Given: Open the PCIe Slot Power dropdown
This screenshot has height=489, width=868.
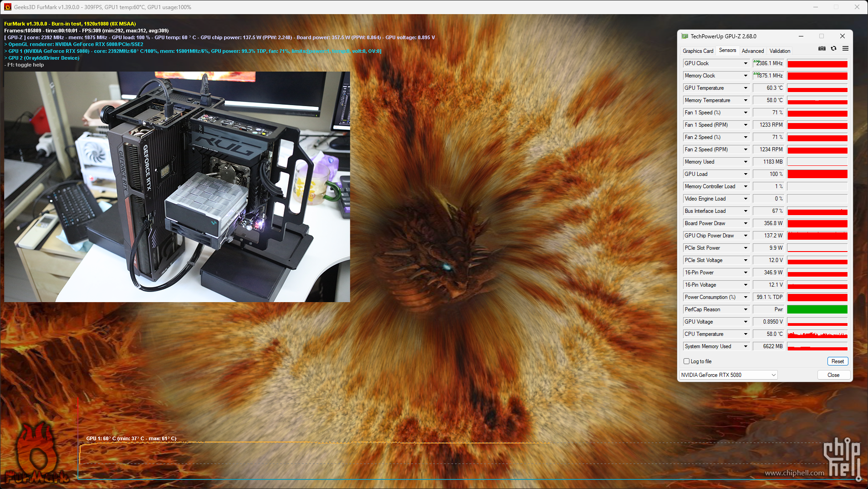Looking at the screenshot, I should pyautogui.click(x=745, y=248).
